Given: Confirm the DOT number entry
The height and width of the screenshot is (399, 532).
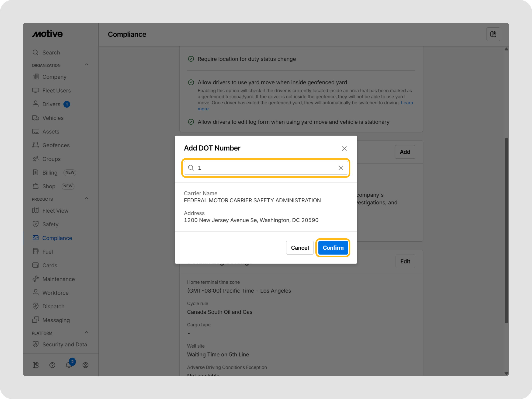Looking at the screenshot, I should (333, 248).
